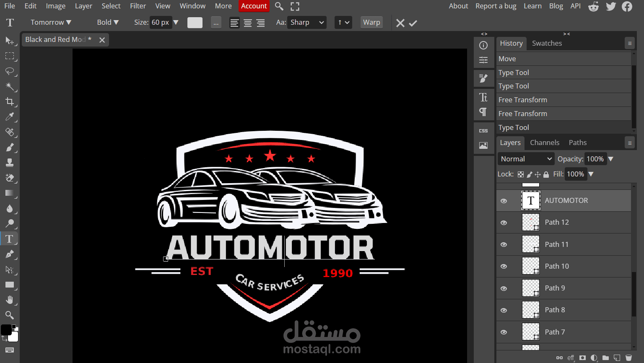Select the Eyedropper tool
644x363 pixels.
(10, 117)
